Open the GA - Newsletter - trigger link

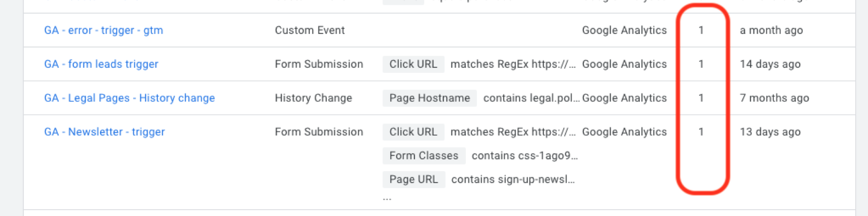104,132
